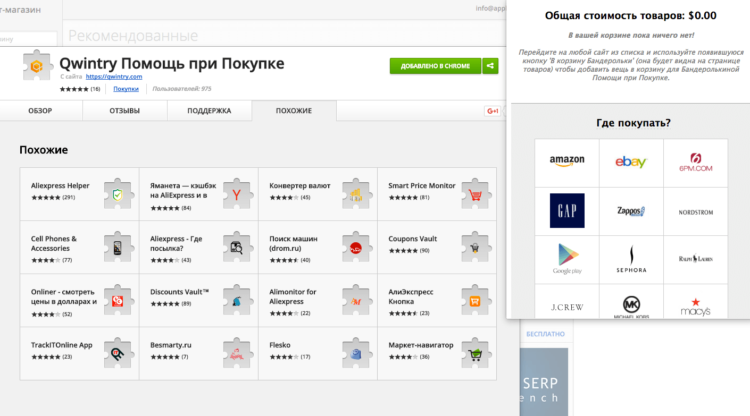Click the store search input field
This screenshot has height=416, width=750.
(x=28, y=39)
